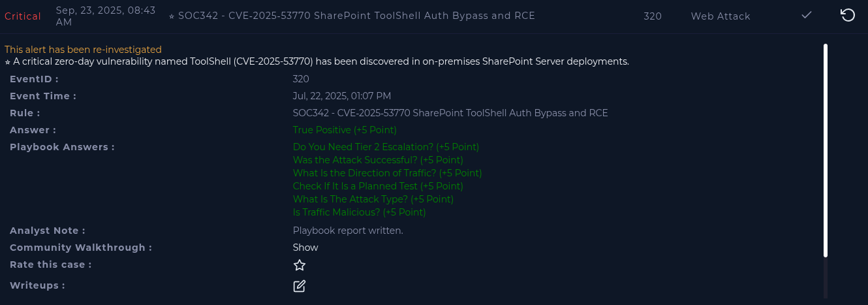868x305 pixels.
Task: Click the re-investigate circular arrow icon
Action: (x=848, y=15)
